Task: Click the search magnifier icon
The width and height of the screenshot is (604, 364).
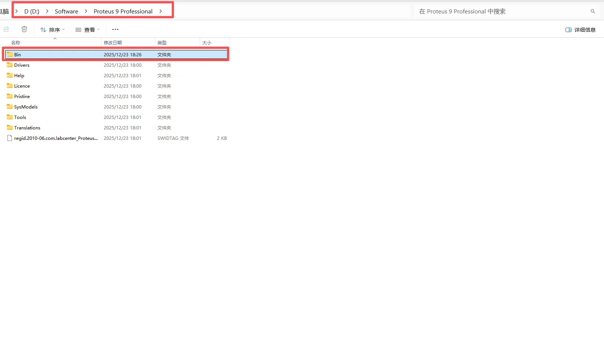Action: tap(593, 12)
